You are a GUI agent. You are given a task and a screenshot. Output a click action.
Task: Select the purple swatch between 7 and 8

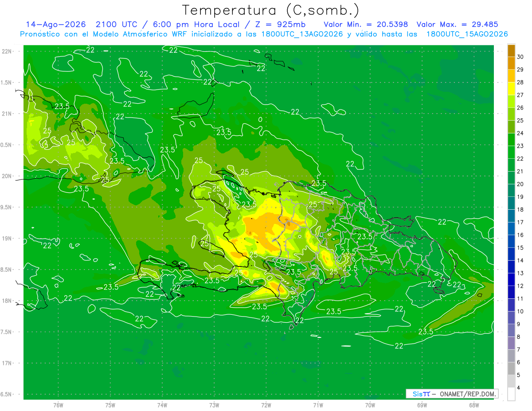pyautogui.click(x=511, y=343)
